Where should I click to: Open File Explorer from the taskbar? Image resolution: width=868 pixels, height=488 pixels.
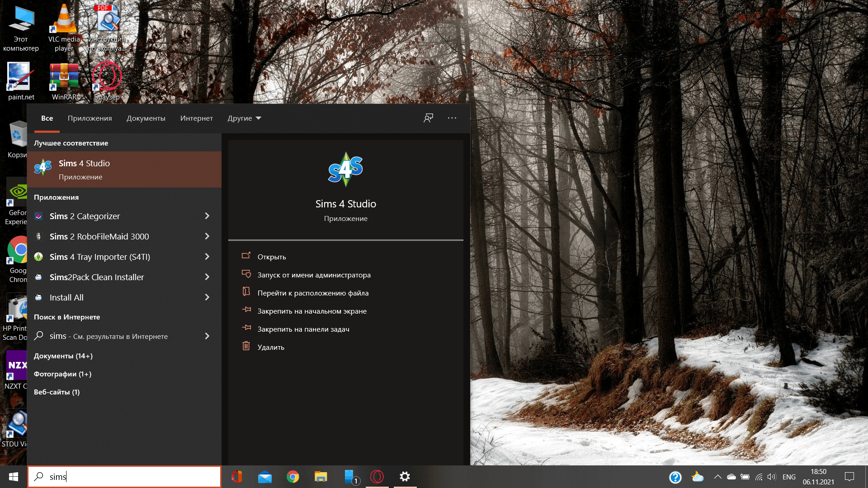[x=321, y=477]
